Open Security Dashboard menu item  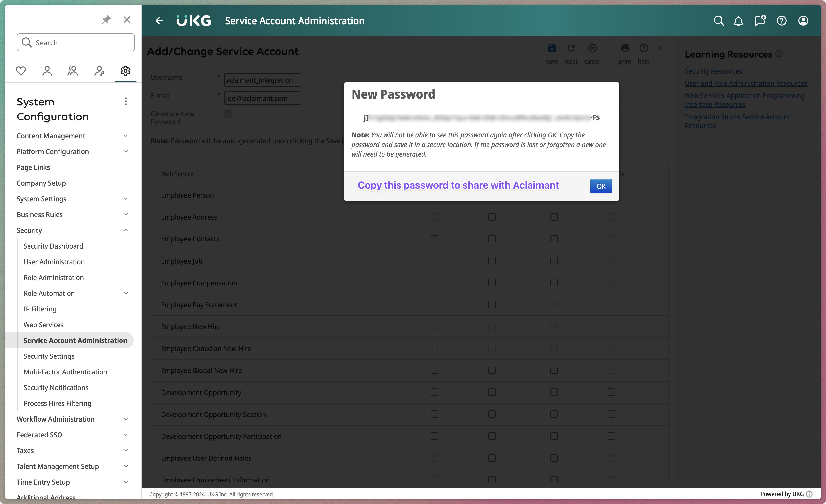coord(53,246)
